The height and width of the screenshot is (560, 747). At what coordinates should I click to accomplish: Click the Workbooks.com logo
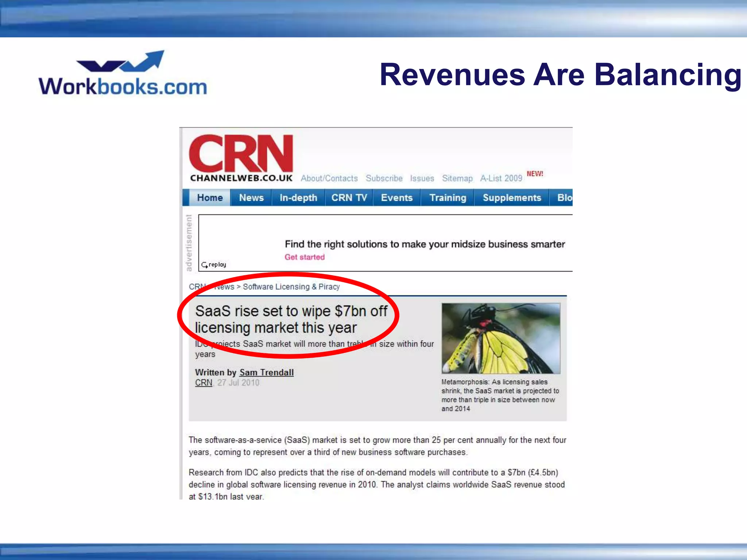[x=123, y=73]
